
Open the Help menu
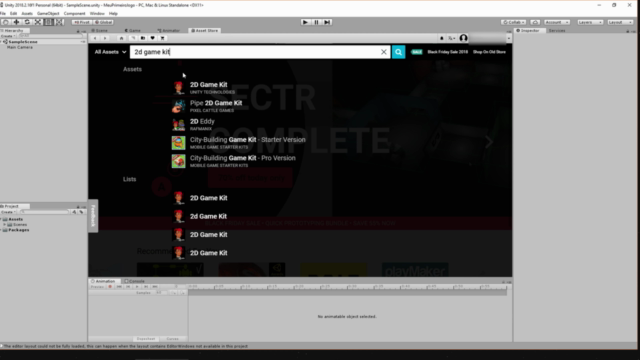pos(113,13)
